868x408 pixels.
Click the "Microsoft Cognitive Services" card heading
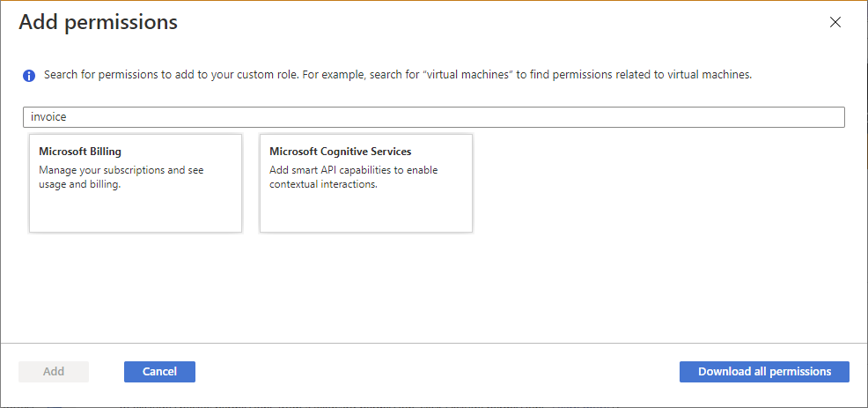coord(340,152)
